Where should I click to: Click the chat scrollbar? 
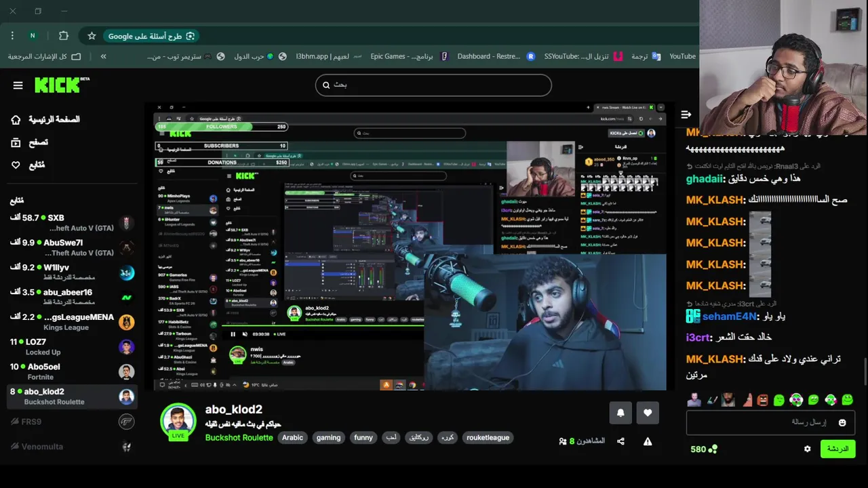click(865, 371)
